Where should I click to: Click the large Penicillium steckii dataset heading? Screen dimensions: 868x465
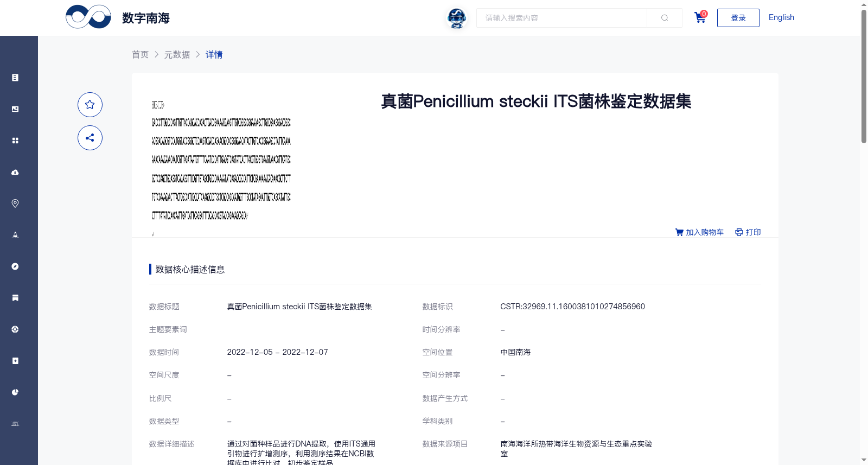click(x=536, y=101)
